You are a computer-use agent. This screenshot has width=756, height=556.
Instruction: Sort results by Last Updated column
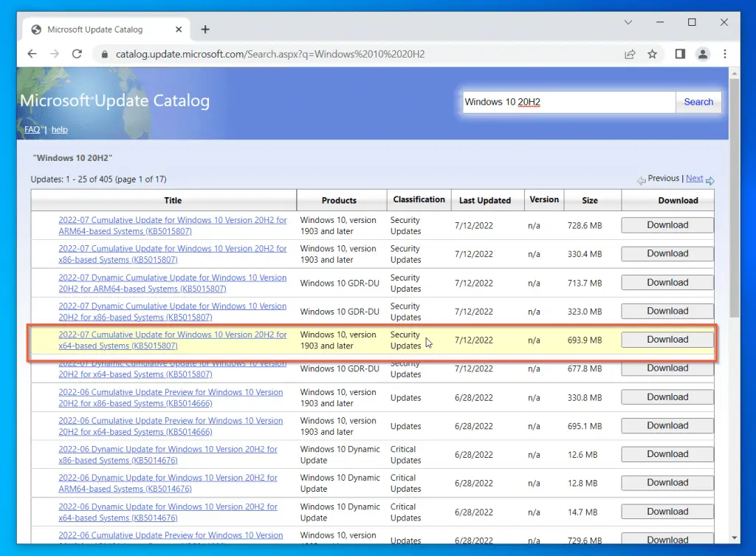click(485, 200)
